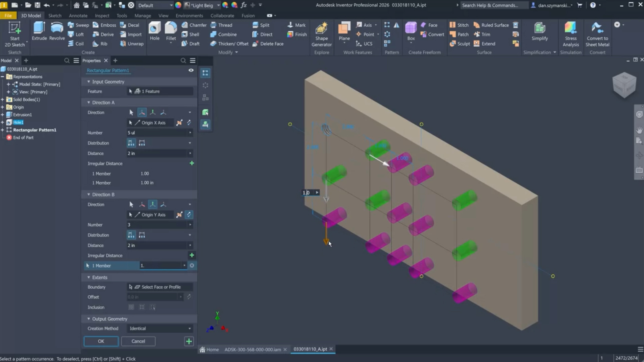Open the Creation Method Identical dropdown
The height and width of the screenshot is (362, 644).
(x=160, y=329)
